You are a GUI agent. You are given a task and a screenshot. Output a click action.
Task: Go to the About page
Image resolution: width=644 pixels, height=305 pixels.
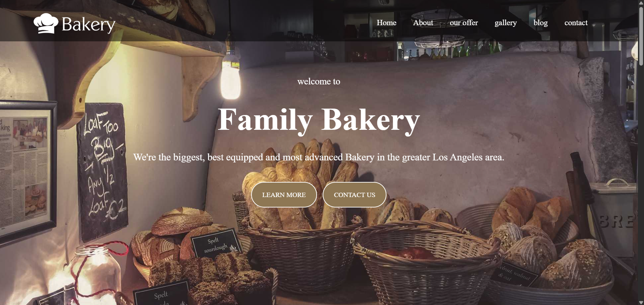(423, 23)
